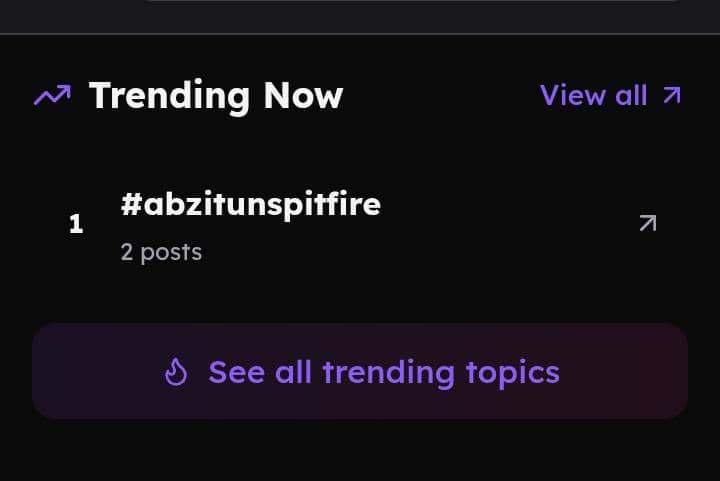The image size is (720, 481).
Task: Click the trending-up arrow icon beside Trending Now
Action: [52, 96]
